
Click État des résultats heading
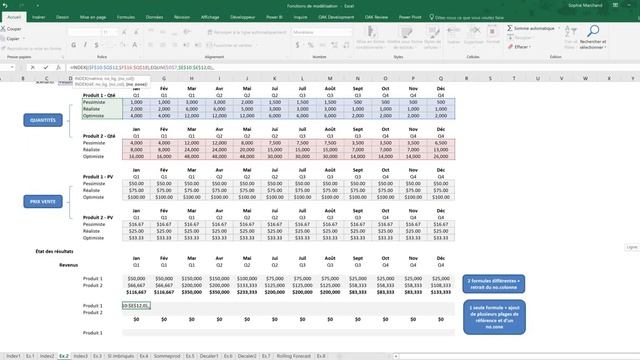coord(54,251)
